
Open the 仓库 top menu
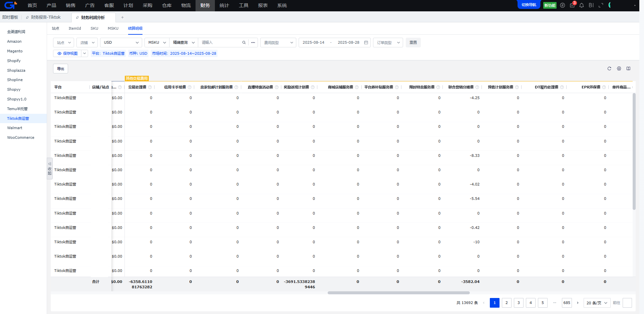pyautogui.click(x=167, y=5)
